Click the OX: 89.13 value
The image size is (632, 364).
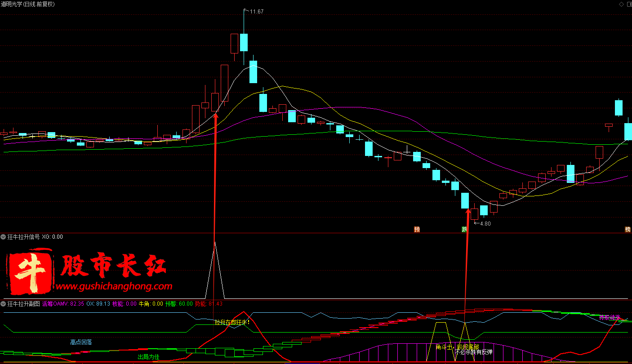tap(98, 304)
